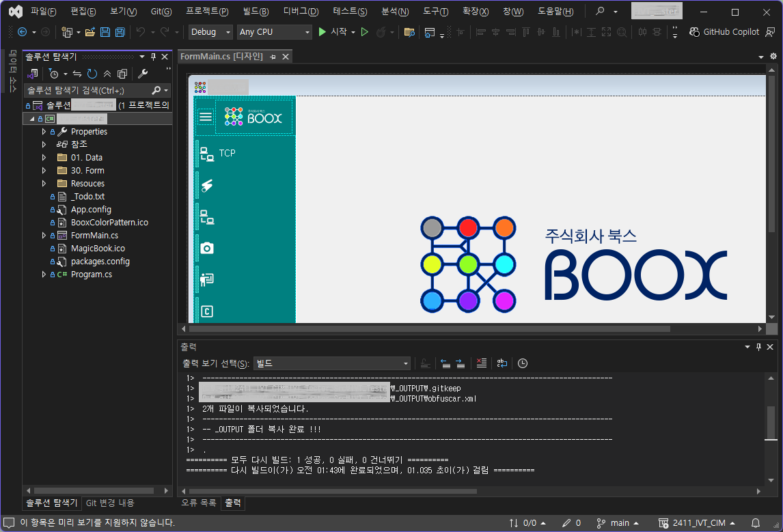The image size is (783, 532).
Task: Select the camera icon in designer sidebar
Action: [x=207, y=248]
